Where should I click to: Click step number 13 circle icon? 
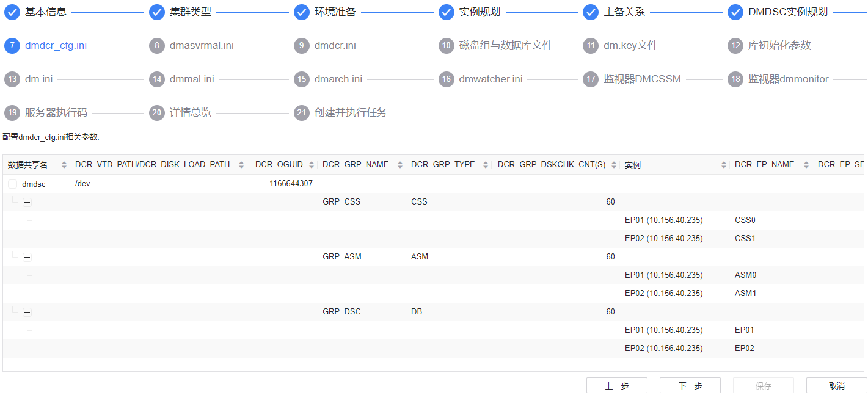(12, 79)
